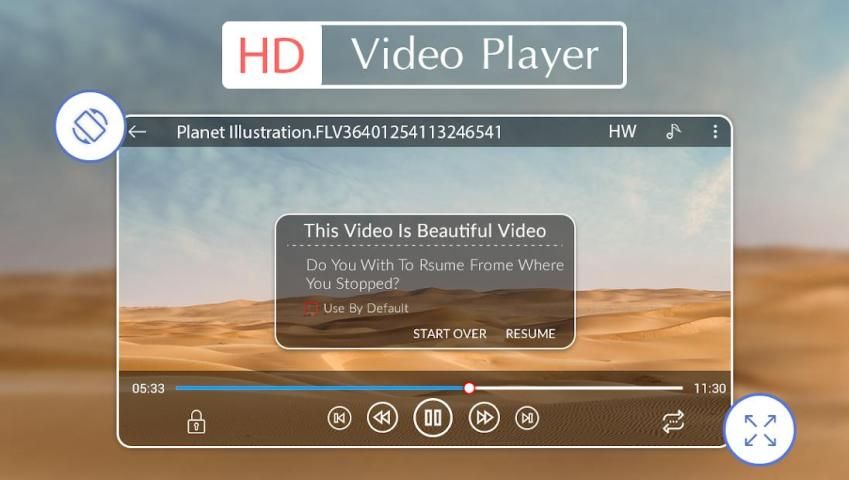The width and height of the screenshot is (849, 480).
Task: Open the audio track music note icon
Action: pyautogui.click(x=673, y=132)
